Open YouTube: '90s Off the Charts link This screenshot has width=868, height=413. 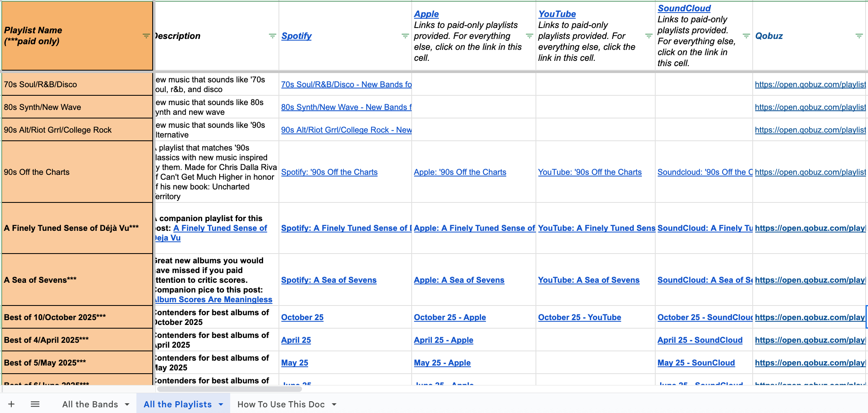pyautogui.click(x=590, y=172)
